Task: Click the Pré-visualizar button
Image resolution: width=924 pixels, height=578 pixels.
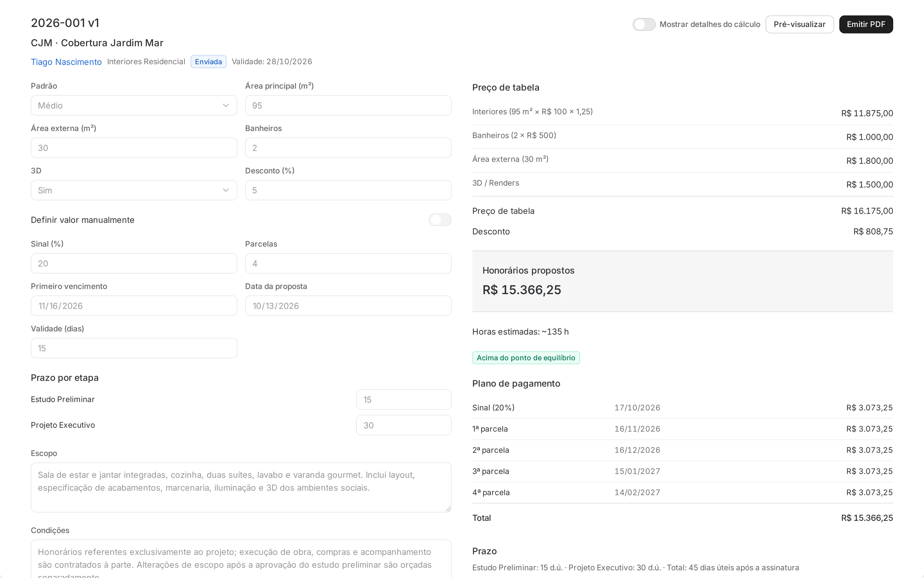Action: click(x=800, y=24)
